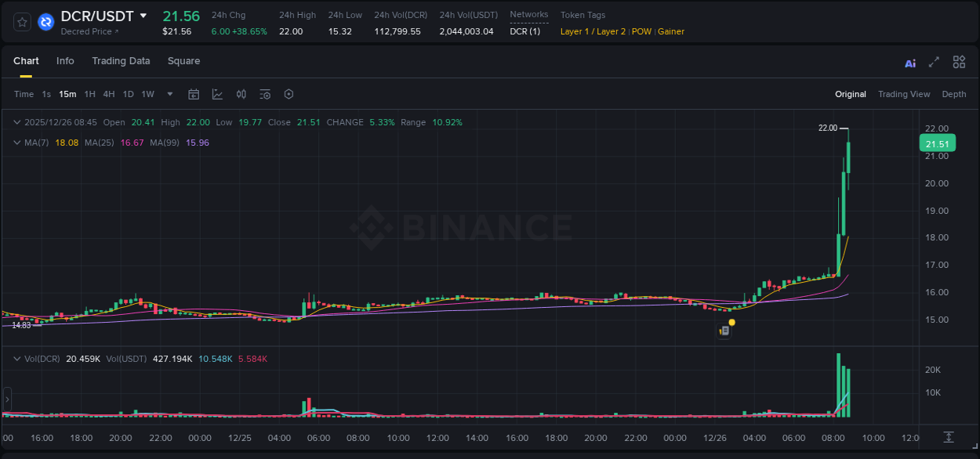Select the chart style icon
The height and width of the screenshot is (459, 980).
(x=216, y=94)
